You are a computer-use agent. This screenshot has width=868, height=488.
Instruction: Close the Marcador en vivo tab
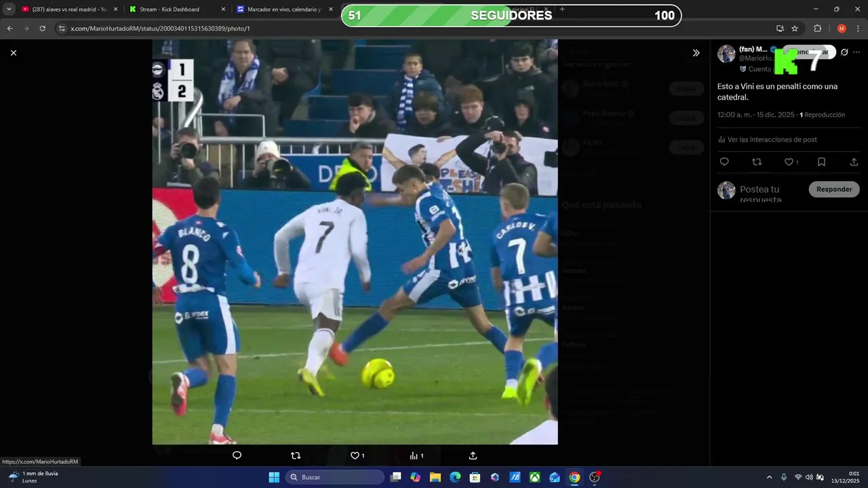331,9
